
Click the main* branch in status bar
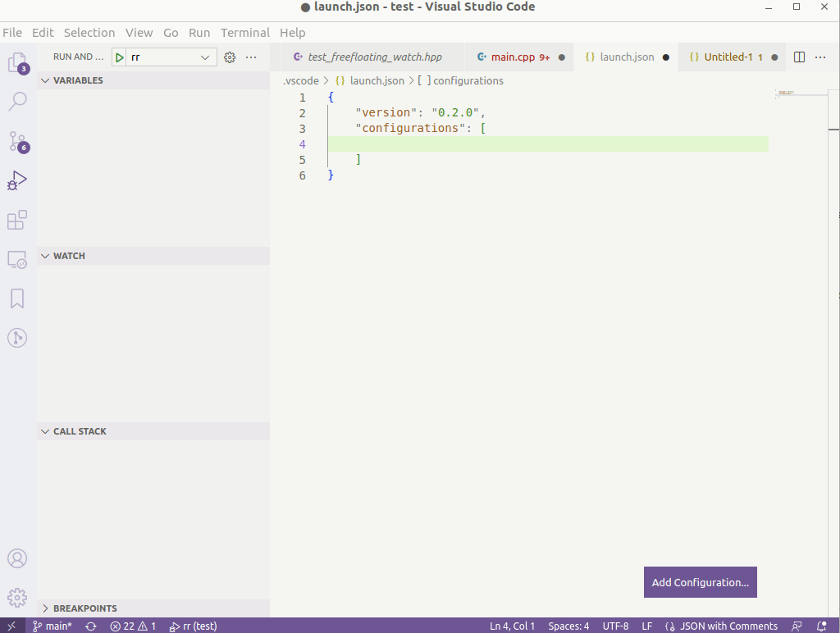(52, 626)
